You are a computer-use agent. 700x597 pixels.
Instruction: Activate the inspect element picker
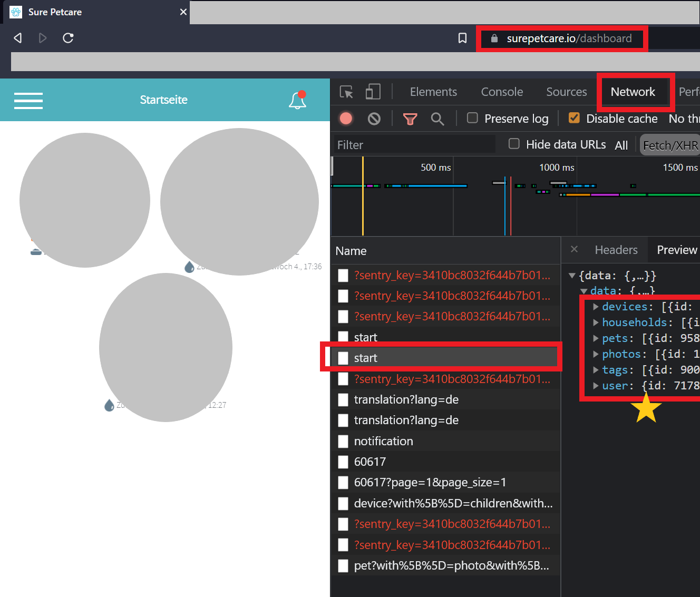[346, 92]
